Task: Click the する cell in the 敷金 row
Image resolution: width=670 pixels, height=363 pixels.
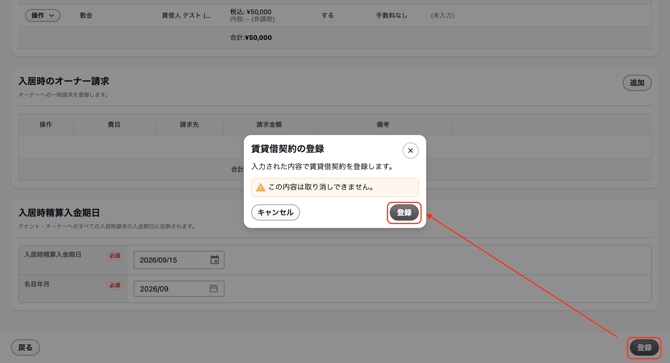Action: [328, 15]
